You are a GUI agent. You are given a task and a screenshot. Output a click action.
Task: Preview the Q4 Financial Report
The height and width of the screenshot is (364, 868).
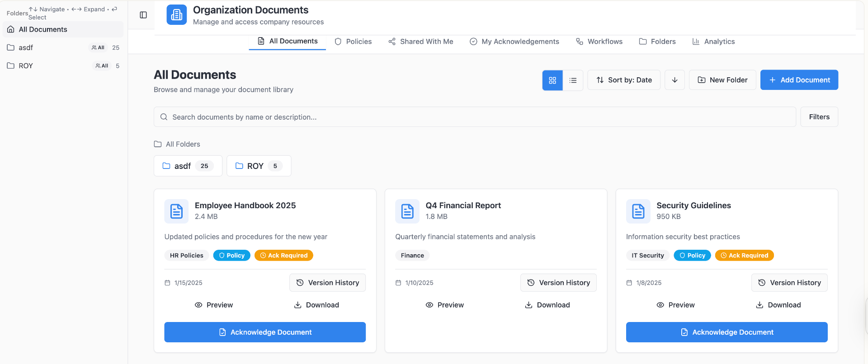point(445,305)
